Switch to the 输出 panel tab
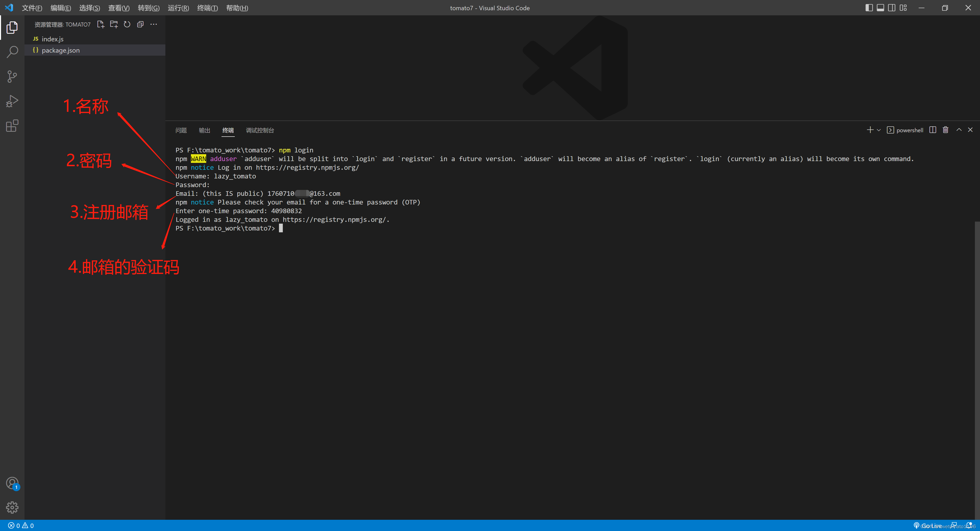 point(204,130)
